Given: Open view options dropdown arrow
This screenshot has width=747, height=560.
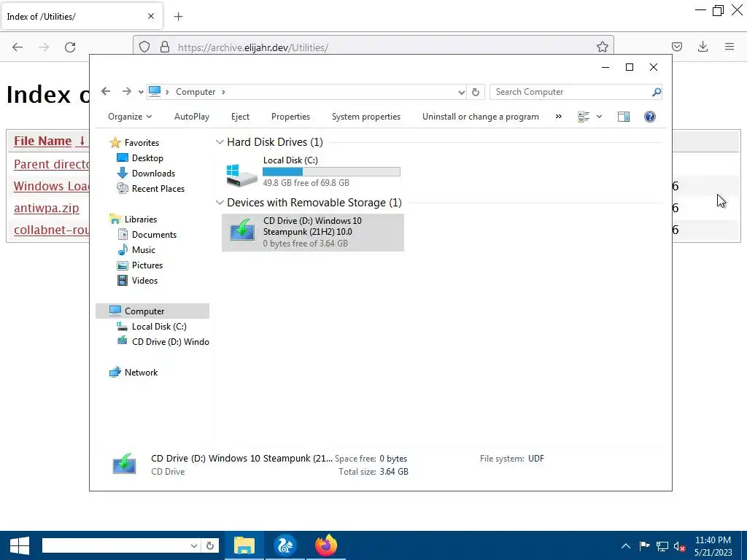Looking at the screenshot, I should click(x=600, y=117).
